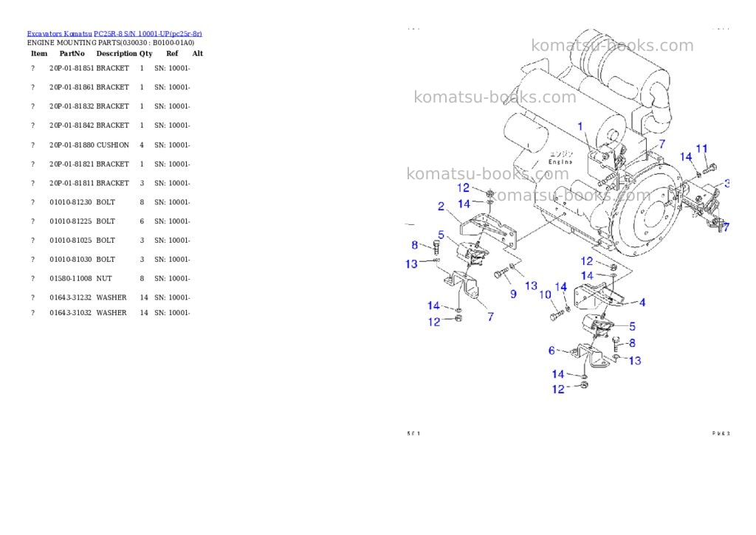Click the Item column header

(39, 53)
